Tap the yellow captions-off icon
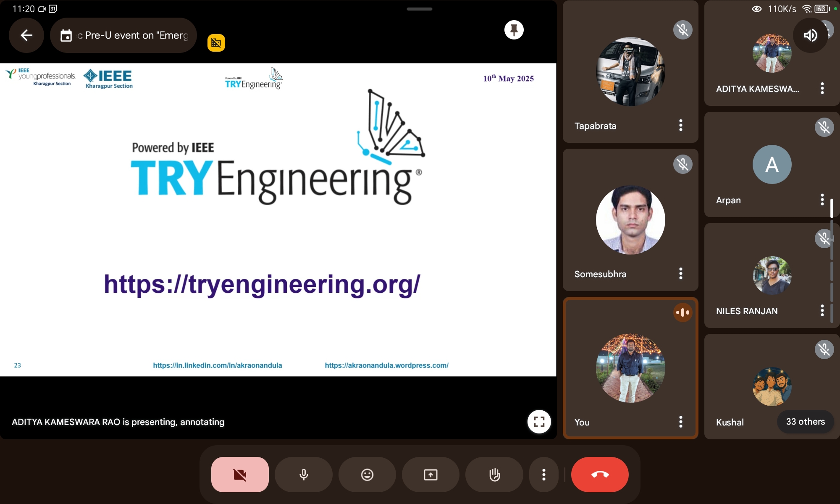 tap(216, 43)
